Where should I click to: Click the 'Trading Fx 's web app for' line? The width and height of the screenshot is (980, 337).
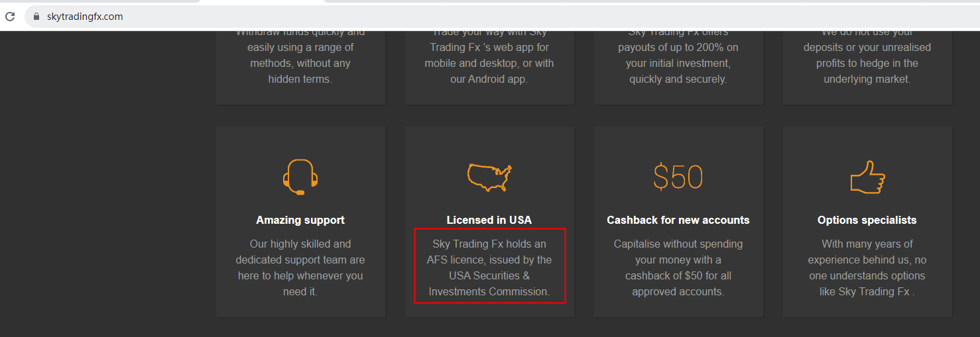489,48
